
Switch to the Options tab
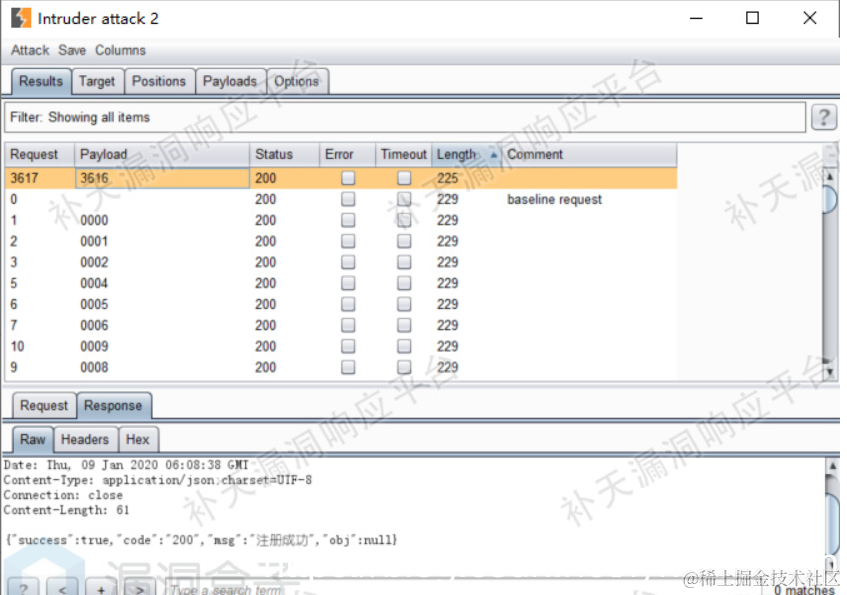[297, 81]
